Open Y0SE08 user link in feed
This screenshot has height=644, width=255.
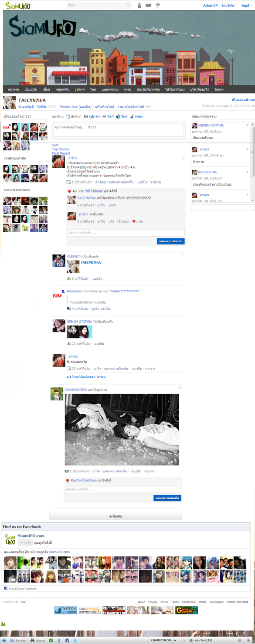coord(72,257)
